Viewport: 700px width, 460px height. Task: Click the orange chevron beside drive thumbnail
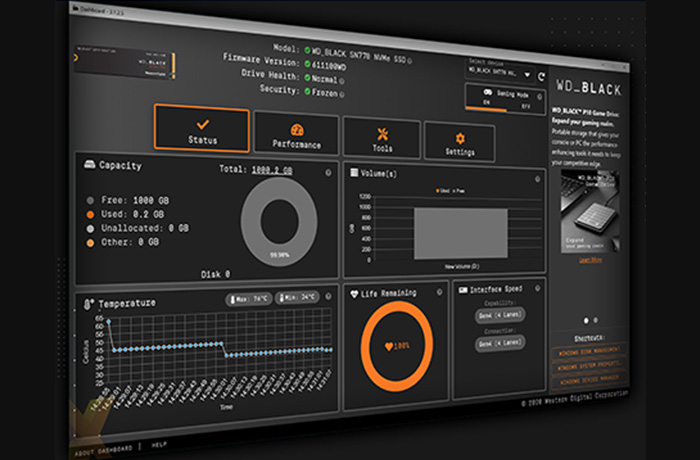point(76,58)
